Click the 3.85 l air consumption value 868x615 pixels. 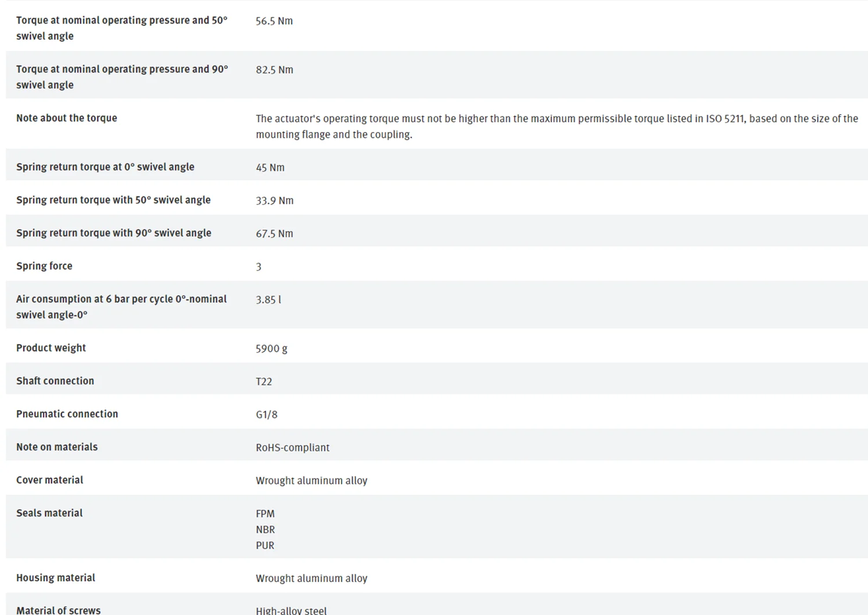[x=269, y=299]
